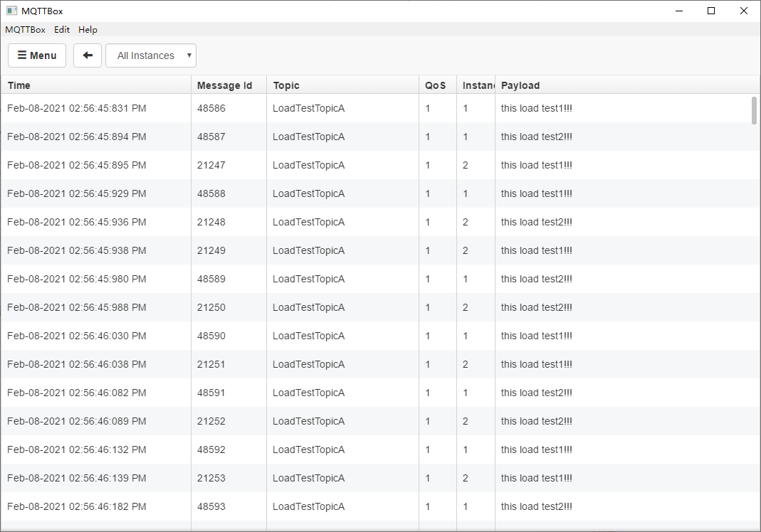Image resolution: width=761 pixels, height=532 pixels.
Task: Click time Feb-08-2021 02:56:46:132 PM
Action: click(x=77, y=449)
